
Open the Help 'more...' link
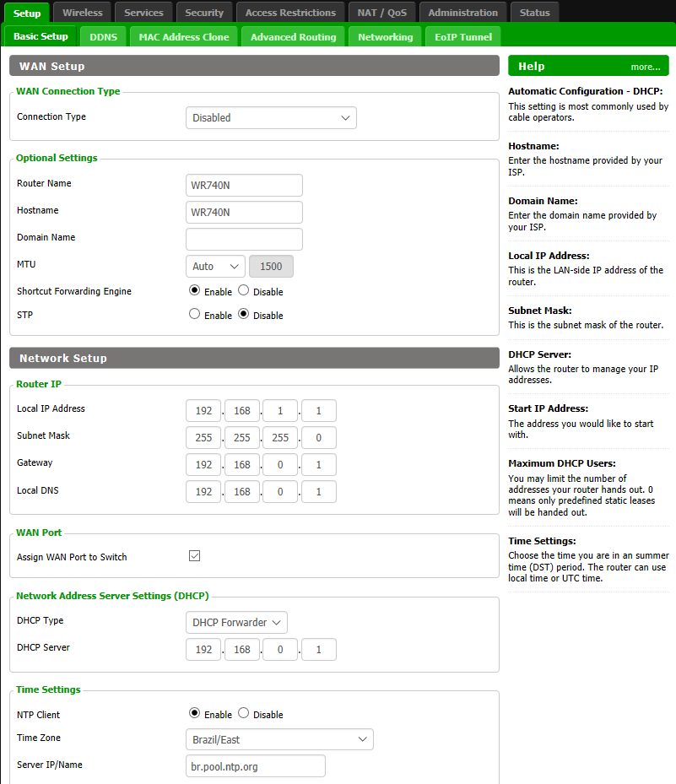tap(646, 67)
